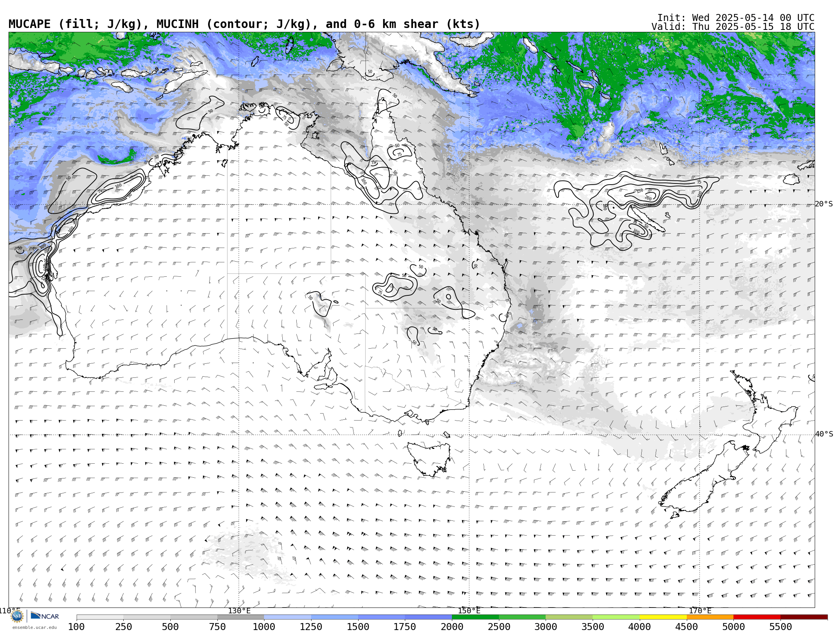The height and width of the screenshot is (632, 840).
Task: Open the ensemble.ucar.edu link text
Action: click(x=34, y=627)
